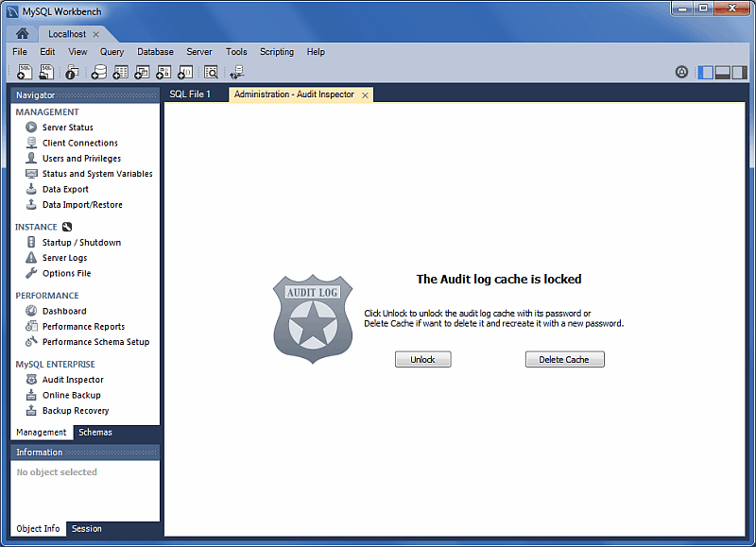Open the Help menu
The image size is (756, 547).
316,52
